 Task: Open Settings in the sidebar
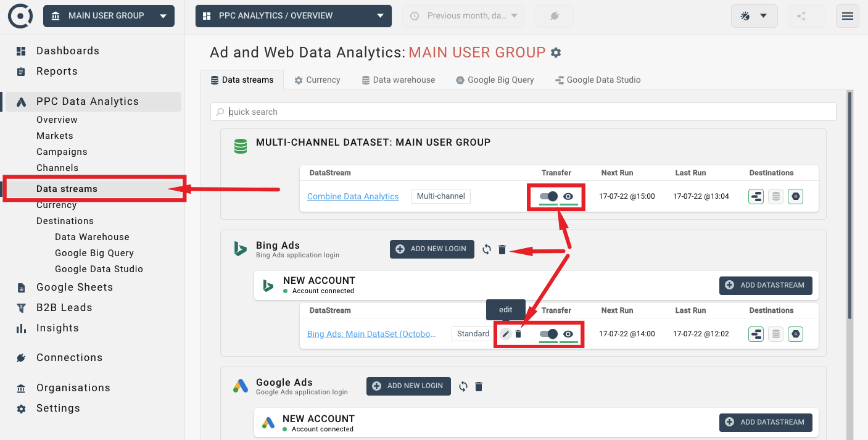click(58, 408)
